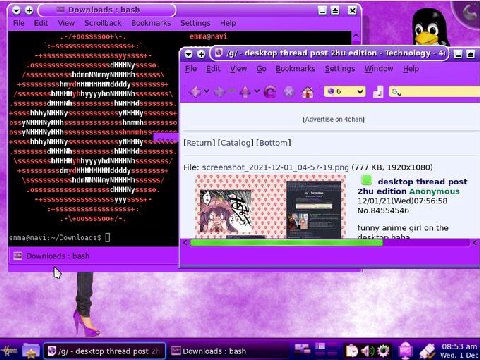Switch to /g/ desktop thread taskbar entry
Screen dimensions: 480x360
tap(104, 351)
